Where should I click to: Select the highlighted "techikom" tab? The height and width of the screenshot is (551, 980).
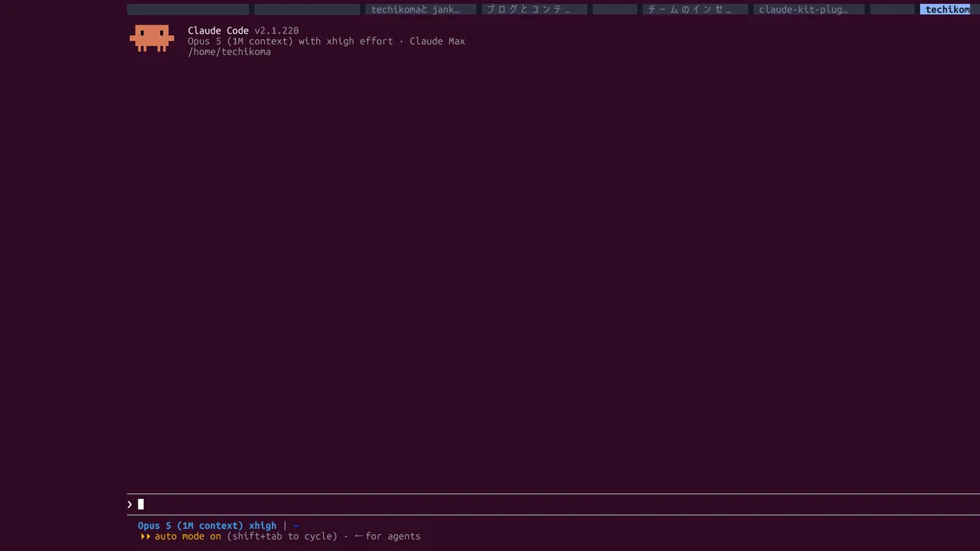coord(947,9)
